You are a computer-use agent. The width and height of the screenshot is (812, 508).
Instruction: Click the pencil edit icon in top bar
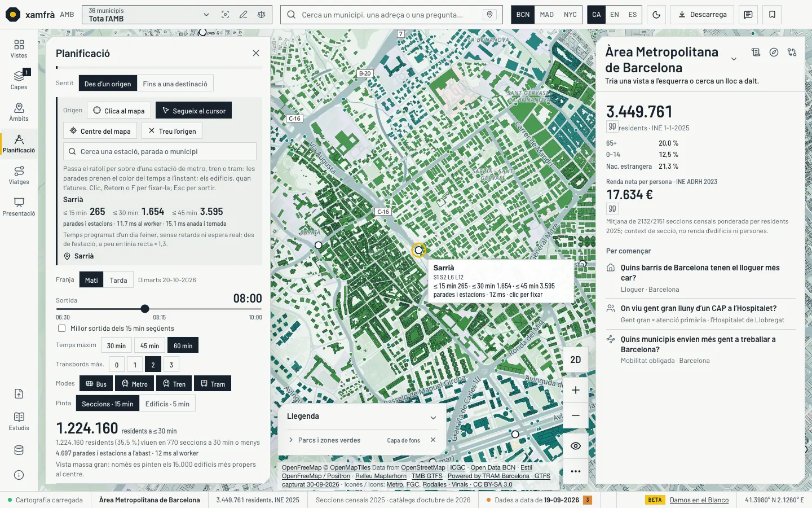click(x=243, y=15)
